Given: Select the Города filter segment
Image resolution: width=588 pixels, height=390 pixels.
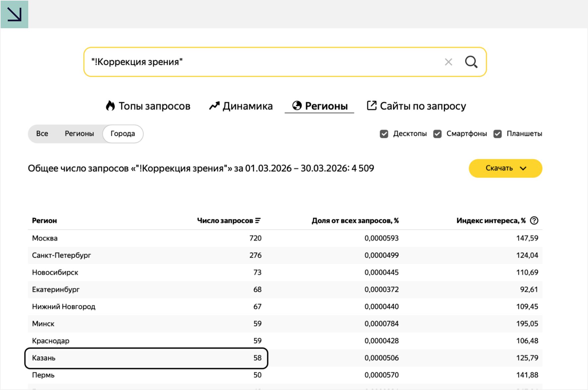Looking at the screenshot, I should [x=123, y=134].
